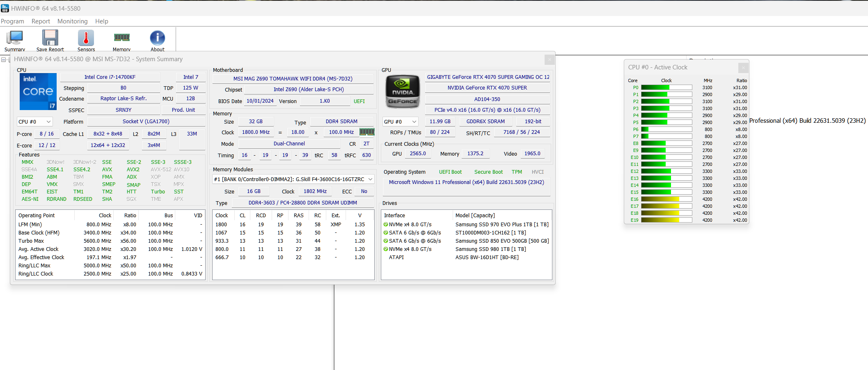The height and width of the screenshot is (370, 868).
Task: Click the BIOS Date 10/01/2024 field
Action: tap(260, 101)
